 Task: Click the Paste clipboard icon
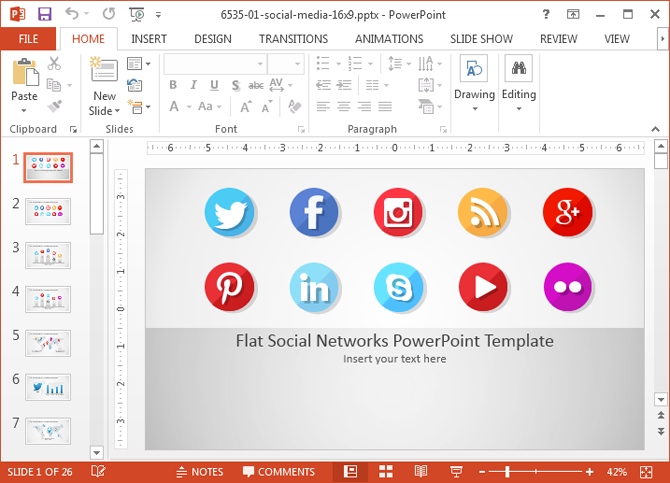click(x=25, y=72)
